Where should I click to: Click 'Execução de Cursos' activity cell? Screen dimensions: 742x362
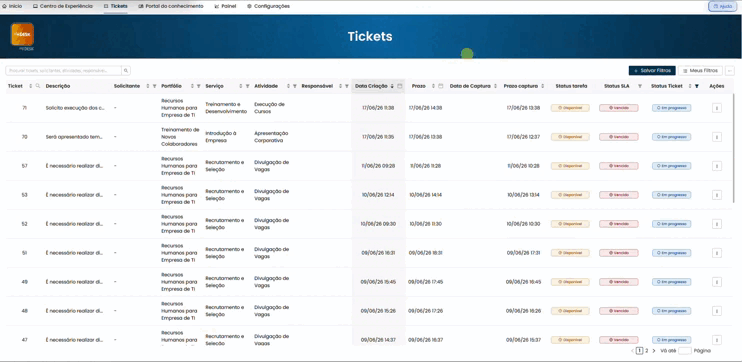(x=269, y=108)
